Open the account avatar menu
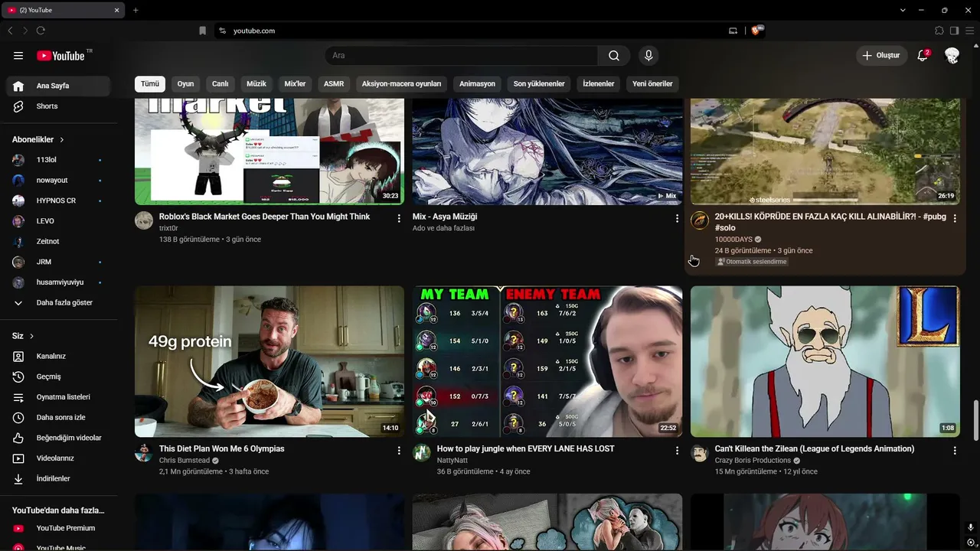Screen dimensions: 980x551 pos(952,56)
